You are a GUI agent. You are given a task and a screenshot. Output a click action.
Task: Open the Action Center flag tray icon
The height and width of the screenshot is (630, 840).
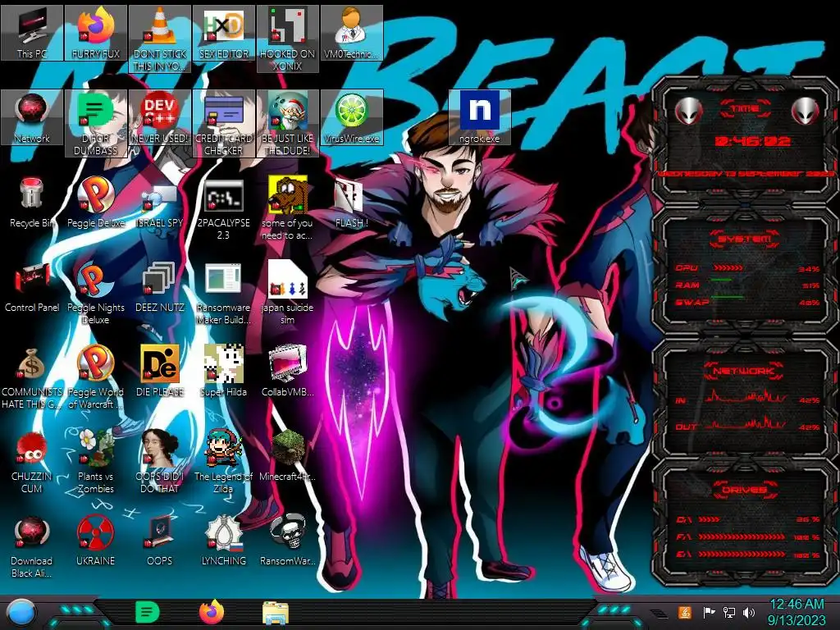pos(710,612)
